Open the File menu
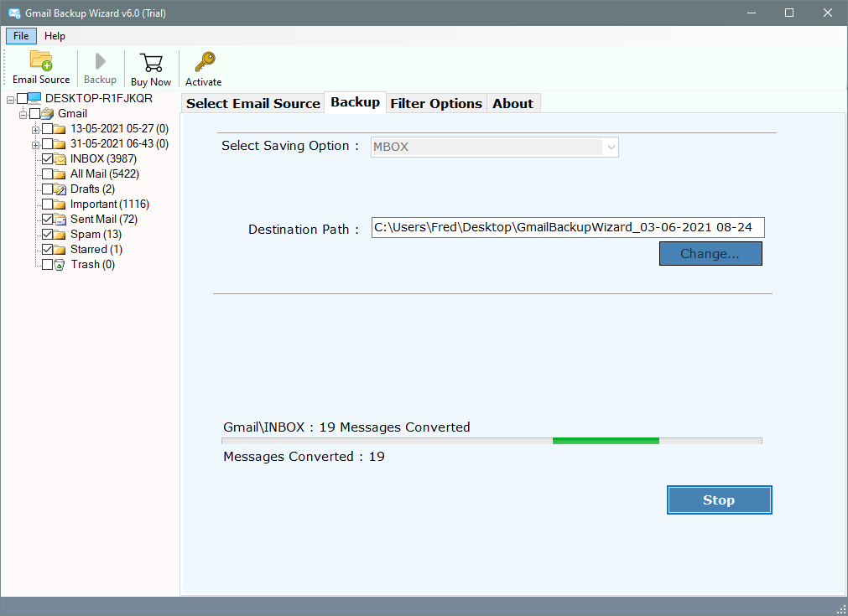Image resolution: width=848 pixels, height=616 pixels. (21, 36)
